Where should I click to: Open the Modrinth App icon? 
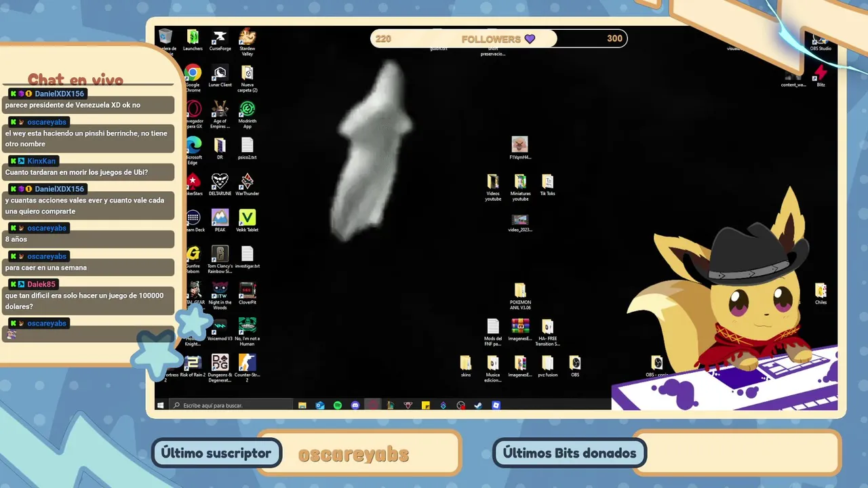[248, 115]
